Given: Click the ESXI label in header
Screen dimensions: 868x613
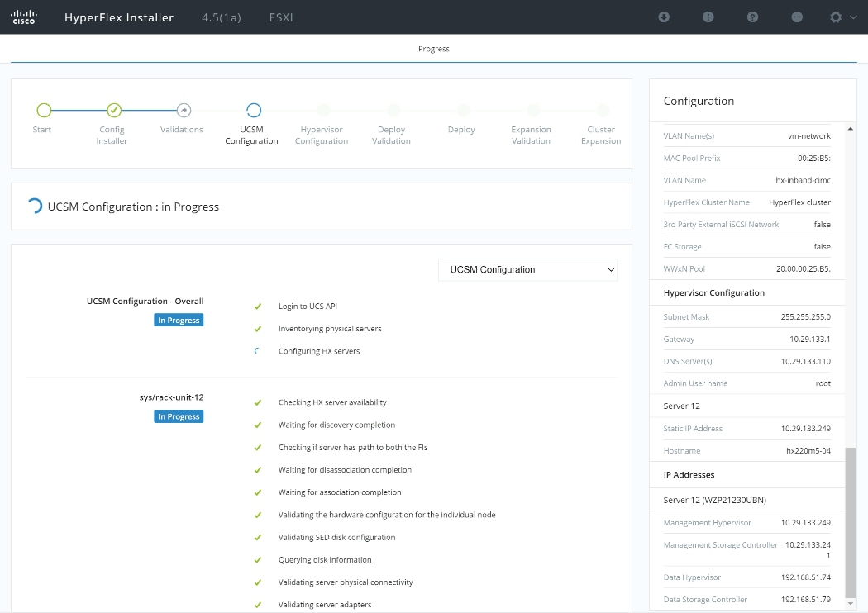Looking at the screenshot, I should (x=281, y=17).
